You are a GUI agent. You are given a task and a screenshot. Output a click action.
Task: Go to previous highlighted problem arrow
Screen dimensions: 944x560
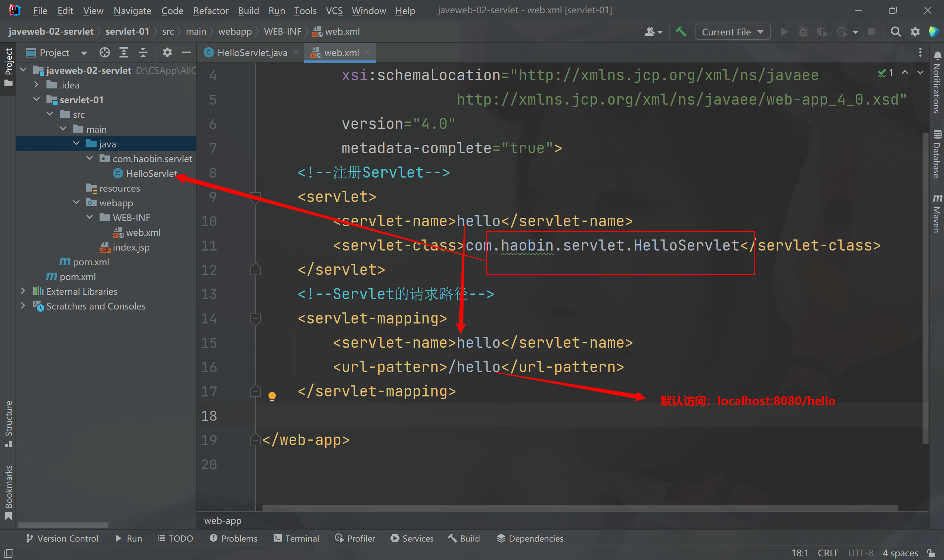(905, 73)
